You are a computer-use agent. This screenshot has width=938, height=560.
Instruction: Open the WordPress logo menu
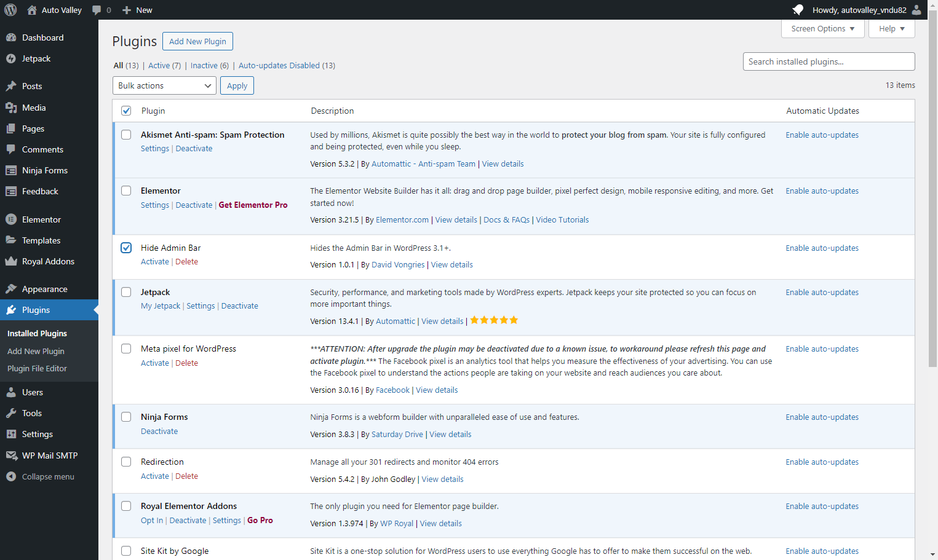[x=10, y=10]
